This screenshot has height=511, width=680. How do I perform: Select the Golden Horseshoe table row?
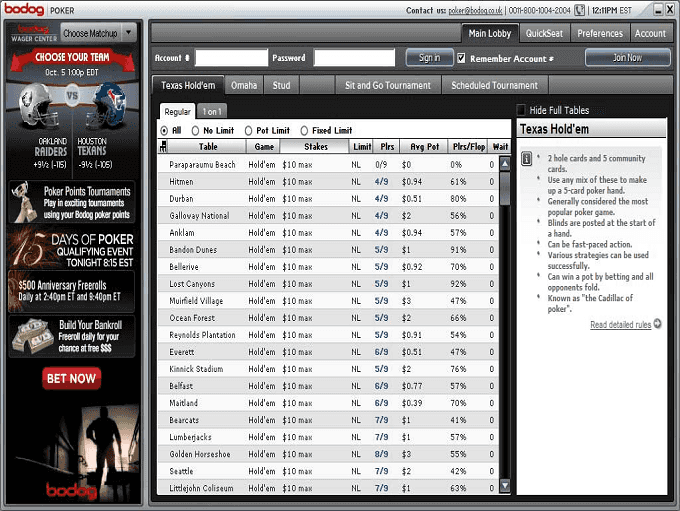pos(328,454)
